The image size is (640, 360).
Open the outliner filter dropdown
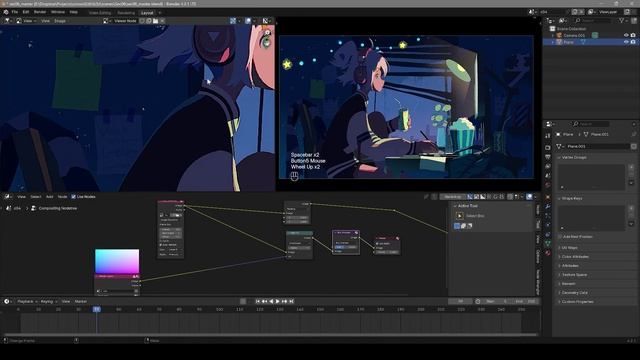[x=623, y=20]
